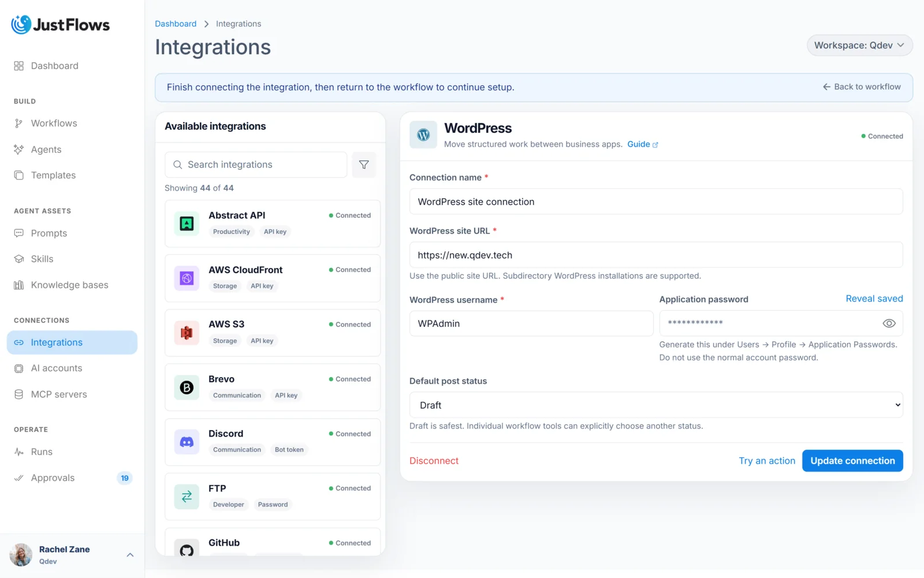Click the Approvals checkmark icon
The height and width of the screenshot is (578, 924).
[18, 478]
